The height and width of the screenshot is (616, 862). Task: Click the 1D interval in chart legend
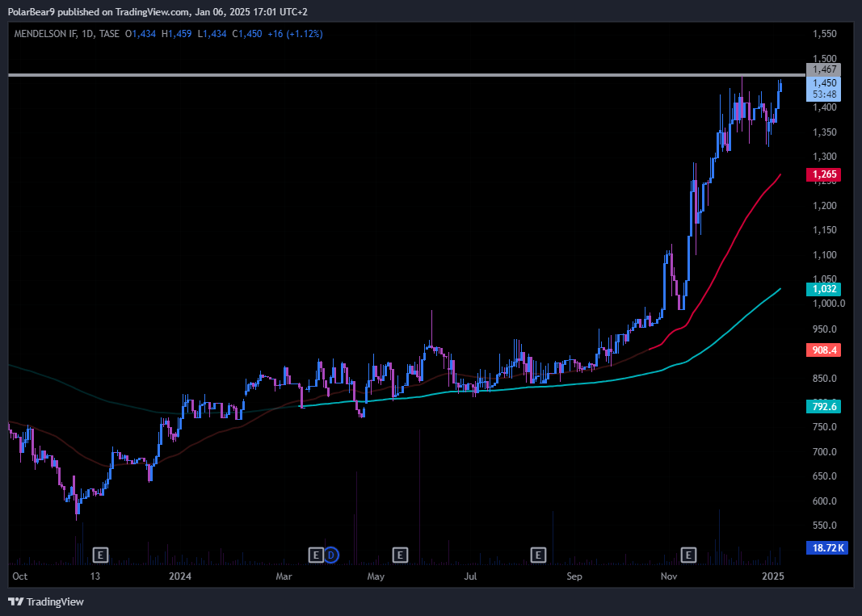(x=87, y=34)
